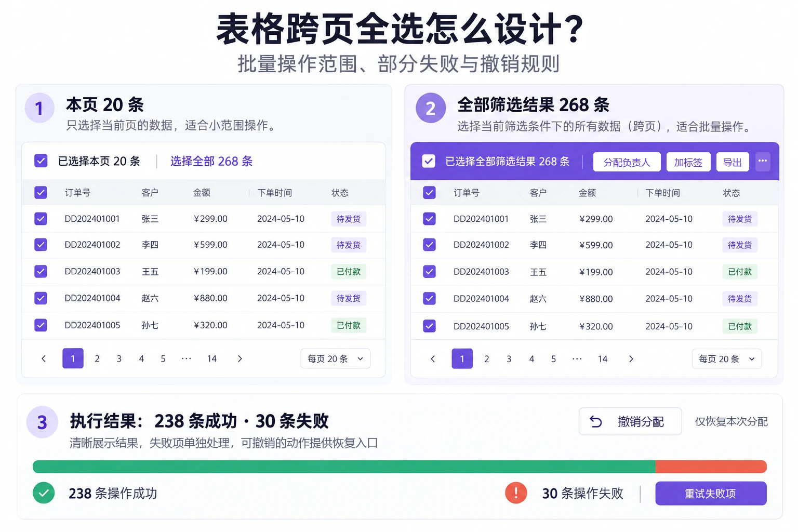Click 撤销分配 button
The height and width of the screenshot is (532, 798).
coord(630,421)
